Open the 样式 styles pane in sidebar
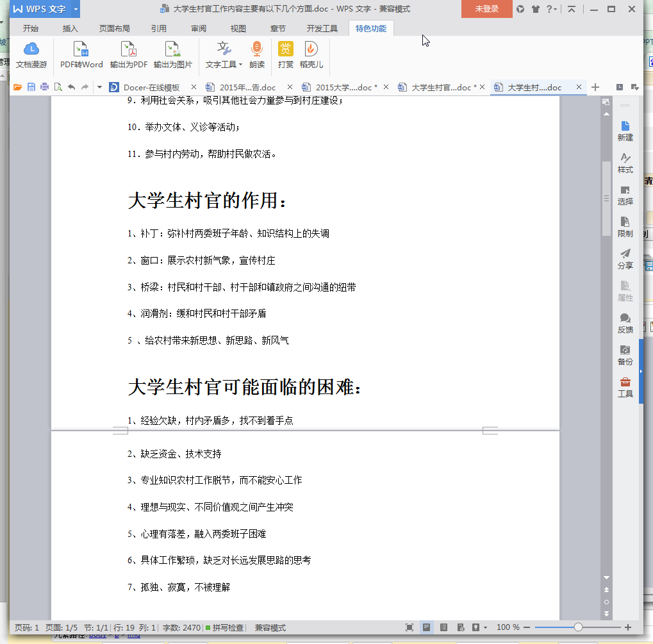653x644 pixels. (x=625, y=163)
